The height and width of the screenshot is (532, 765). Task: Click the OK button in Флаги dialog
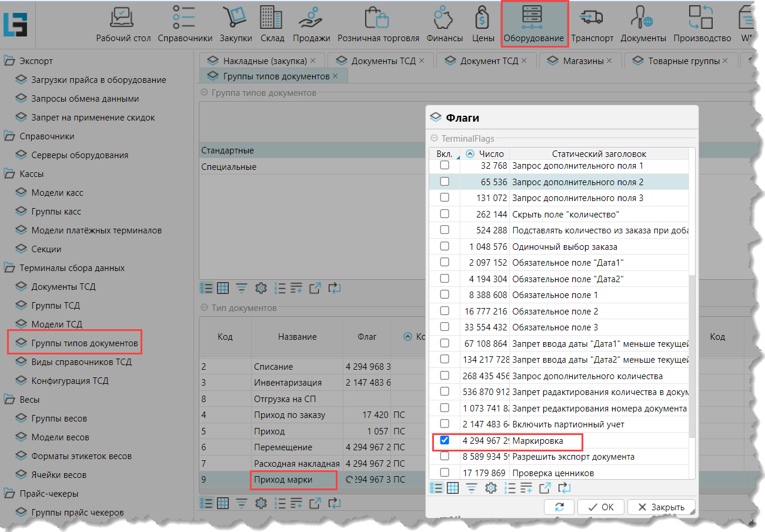point(600,507)
